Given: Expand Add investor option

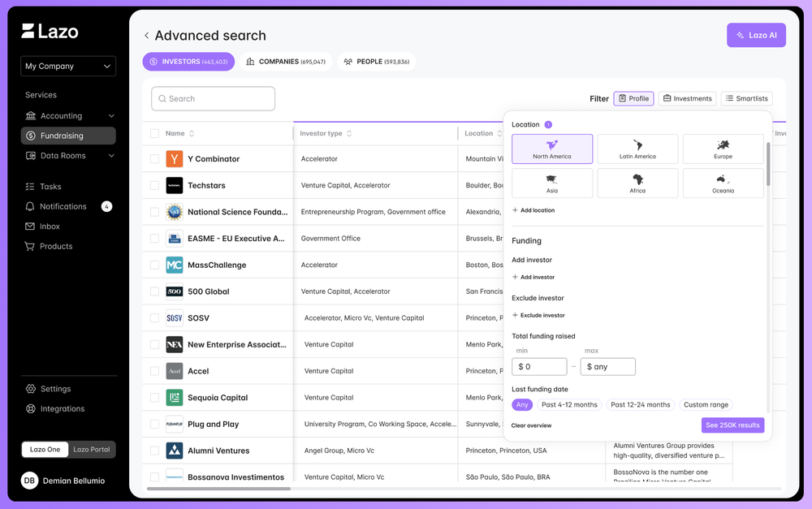Looking at the screenshot, I should point(533,277).
